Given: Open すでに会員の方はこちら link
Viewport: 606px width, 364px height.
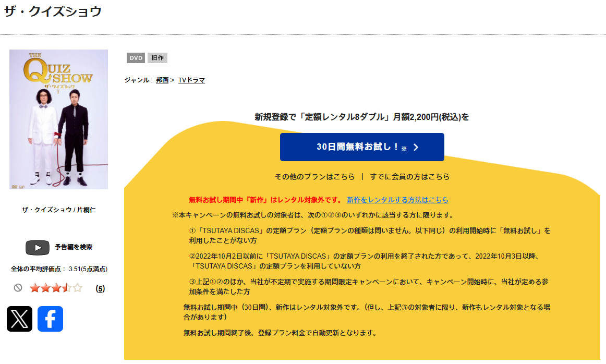Looking at the screenshot, I should (410, 177).
